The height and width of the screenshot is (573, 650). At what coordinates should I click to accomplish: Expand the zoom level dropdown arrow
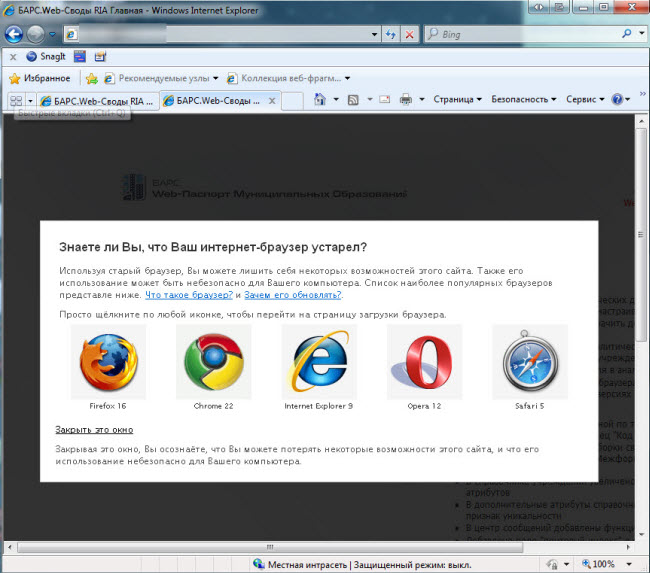[x=629, y=564]
